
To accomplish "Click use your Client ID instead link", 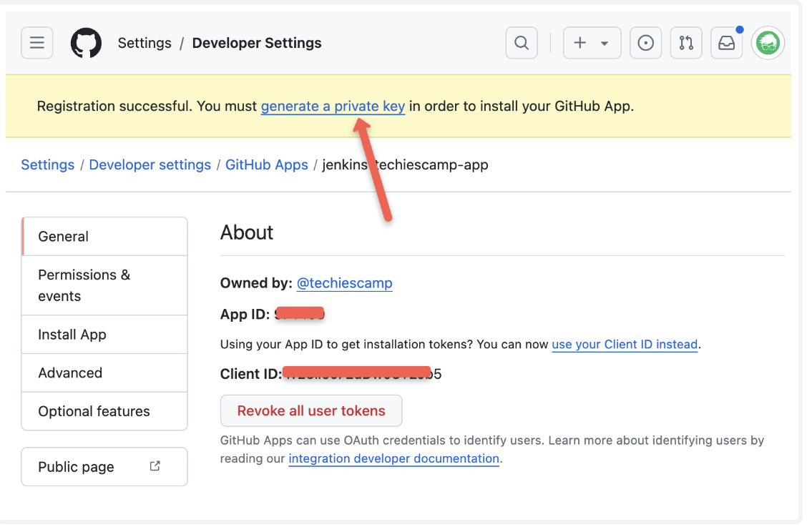I will 625,344.
